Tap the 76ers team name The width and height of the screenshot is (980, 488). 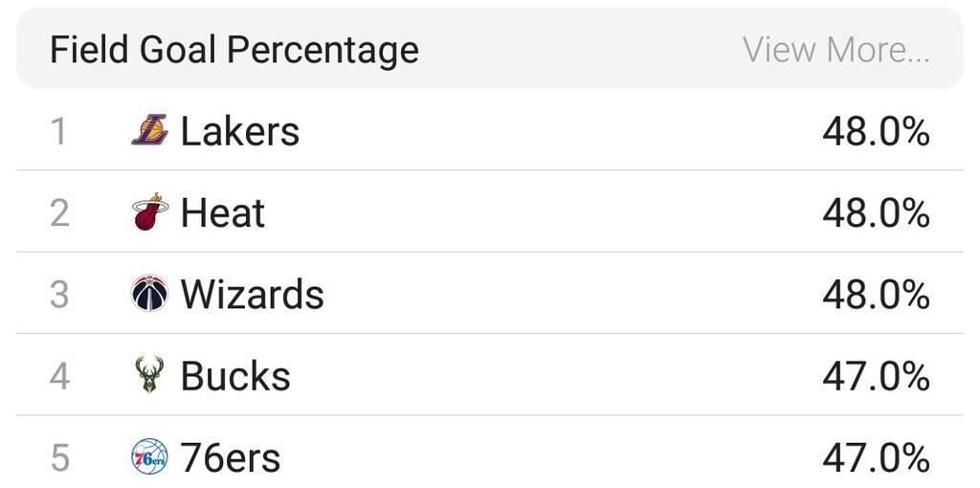tap(231, 458)
